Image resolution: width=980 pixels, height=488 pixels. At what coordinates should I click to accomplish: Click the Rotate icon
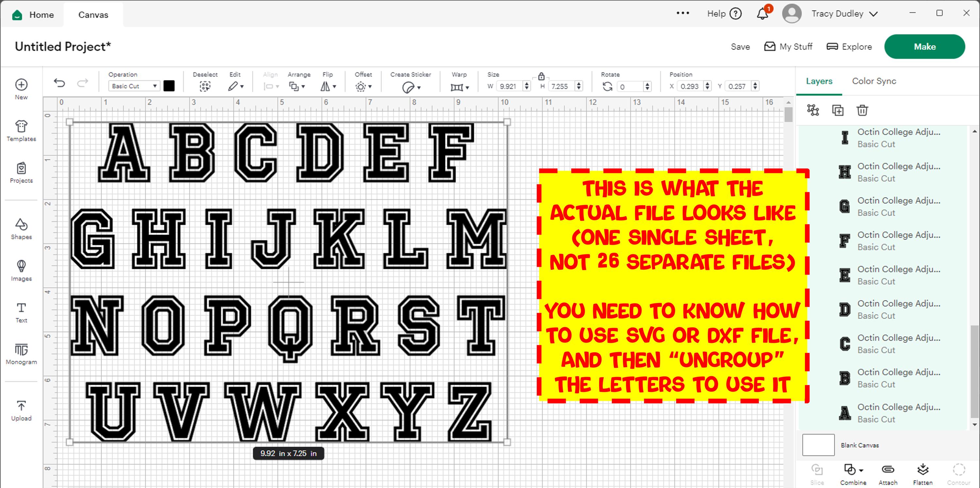[x=607, y=86]
